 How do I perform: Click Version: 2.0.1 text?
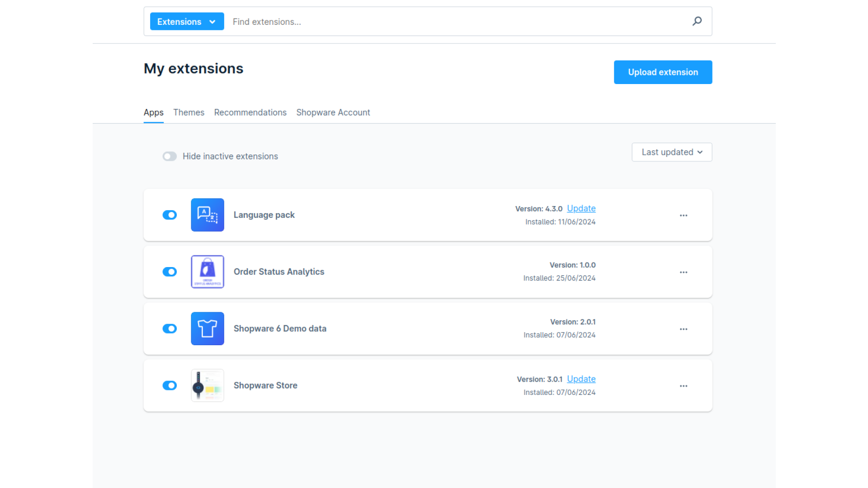[x=573, y=322]
